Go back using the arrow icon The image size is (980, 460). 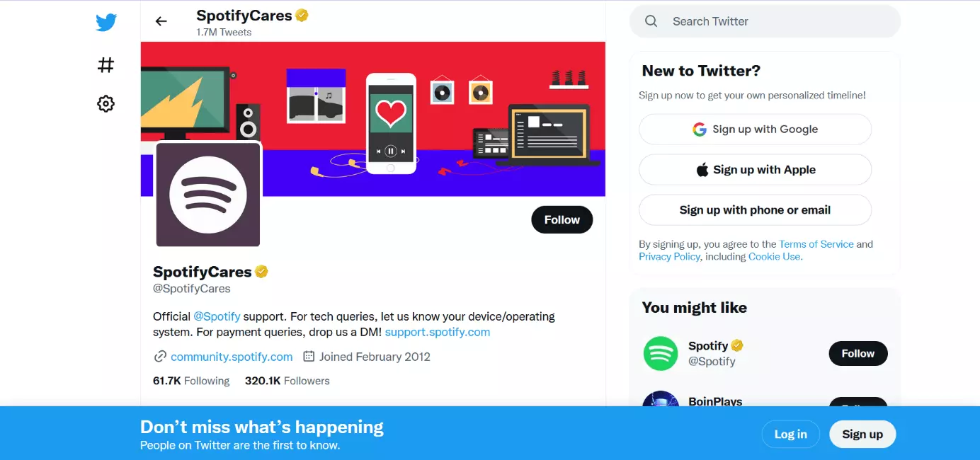(161, 21)
